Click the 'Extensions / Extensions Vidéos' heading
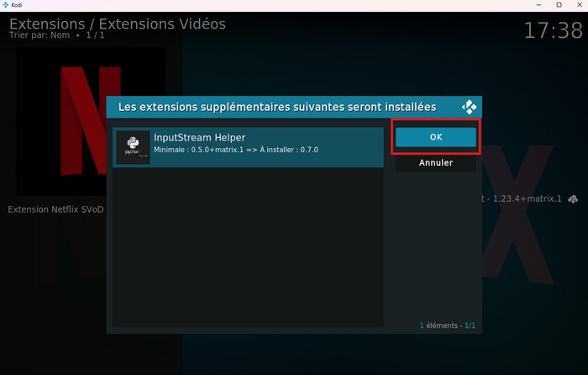This screenshot has height=375, width=588. coord(118,24)
